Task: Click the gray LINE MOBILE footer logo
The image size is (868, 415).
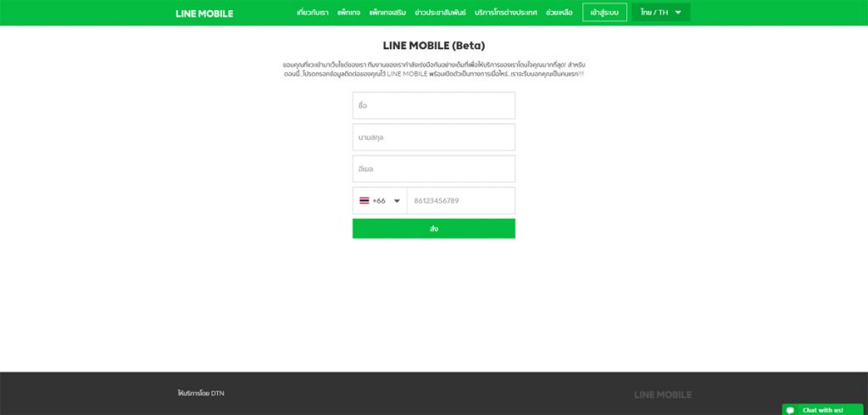Action: 663,395
